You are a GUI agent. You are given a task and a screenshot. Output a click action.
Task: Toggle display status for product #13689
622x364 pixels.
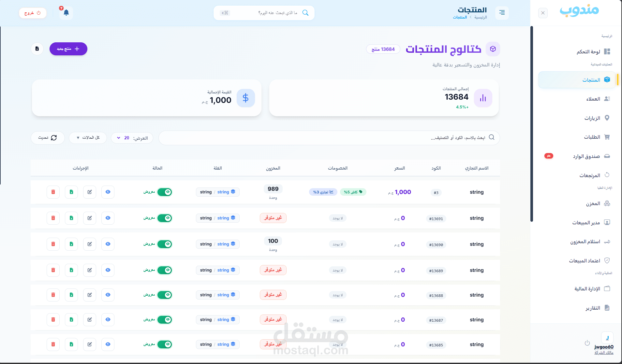coord(165,270)
